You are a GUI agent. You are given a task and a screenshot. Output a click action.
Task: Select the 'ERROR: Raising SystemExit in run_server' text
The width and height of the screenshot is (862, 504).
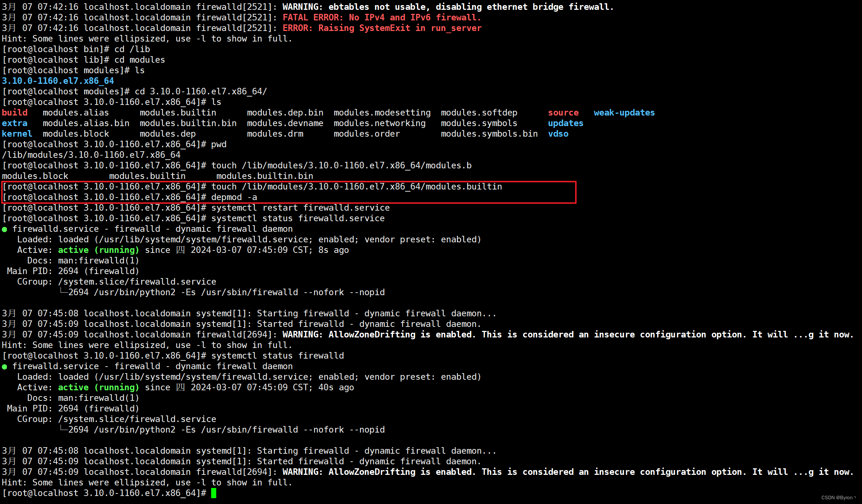tap(382, 28)
